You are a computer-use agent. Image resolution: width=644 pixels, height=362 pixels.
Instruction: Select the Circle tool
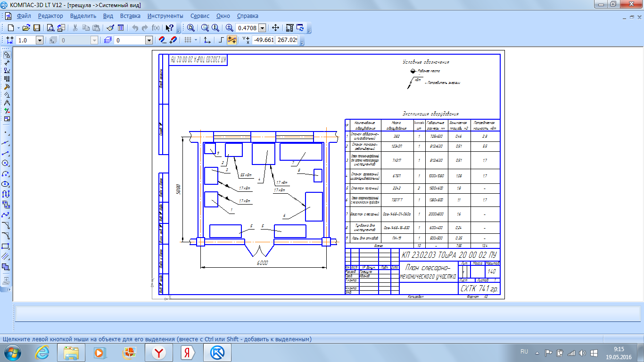click(x=6, y=164)
